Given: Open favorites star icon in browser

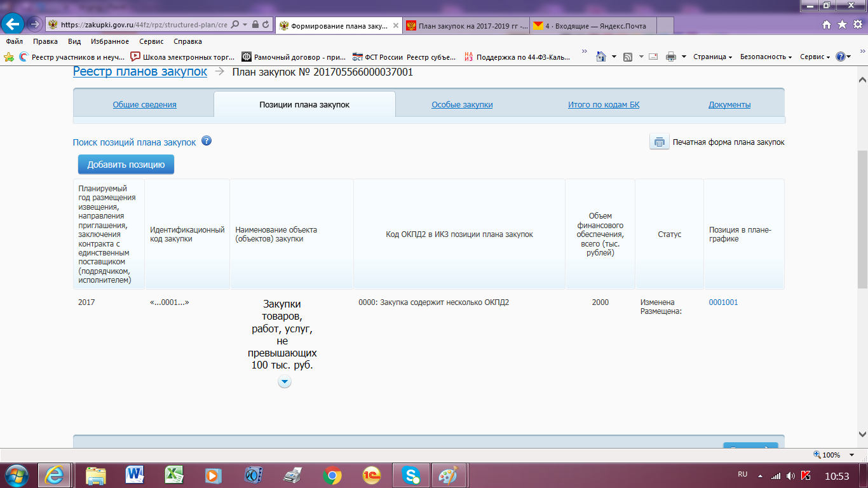Looking at the screenshot, I should click(x=841, y=25).
